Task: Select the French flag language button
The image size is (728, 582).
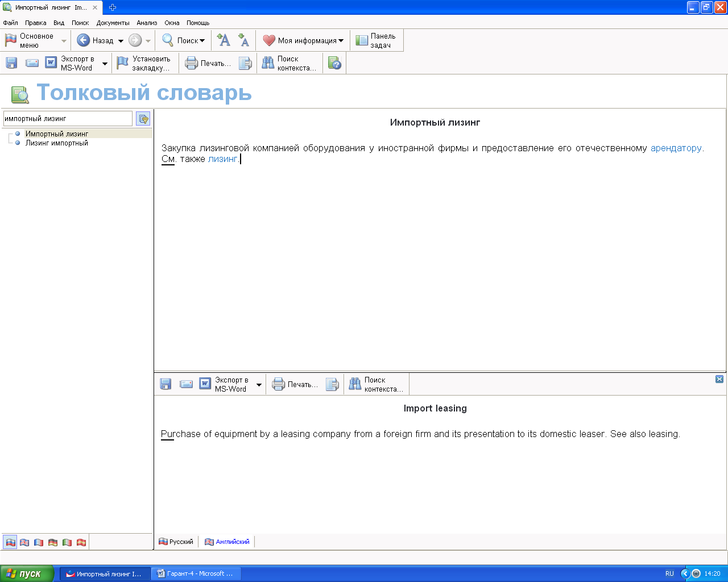Action: click(x=39, y=542)
